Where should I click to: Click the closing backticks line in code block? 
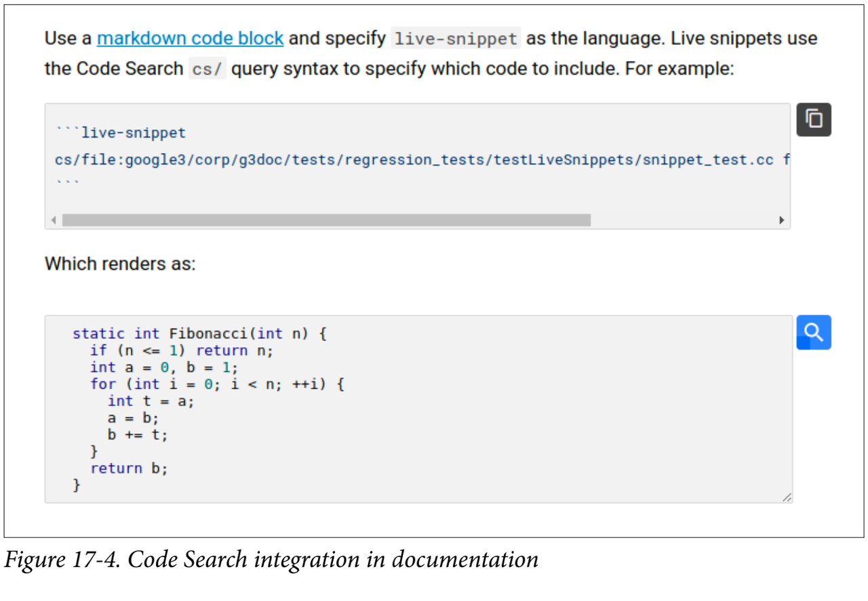pos(67,182)
